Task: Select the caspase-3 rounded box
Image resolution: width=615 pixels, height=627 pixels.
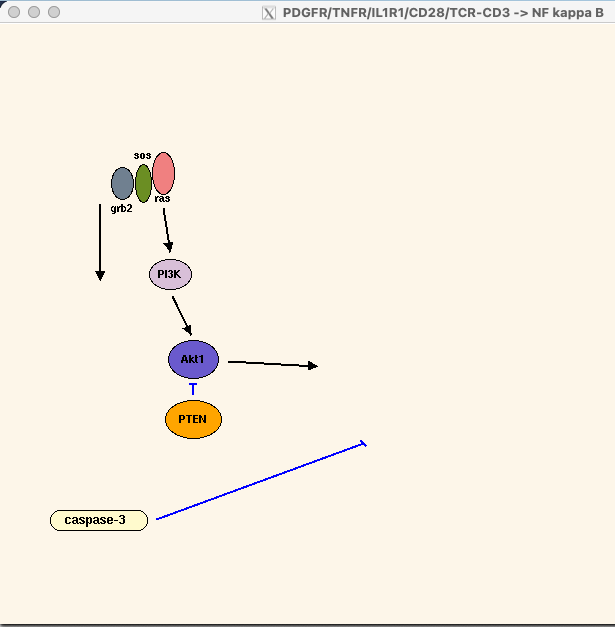Action: [99, 520]
